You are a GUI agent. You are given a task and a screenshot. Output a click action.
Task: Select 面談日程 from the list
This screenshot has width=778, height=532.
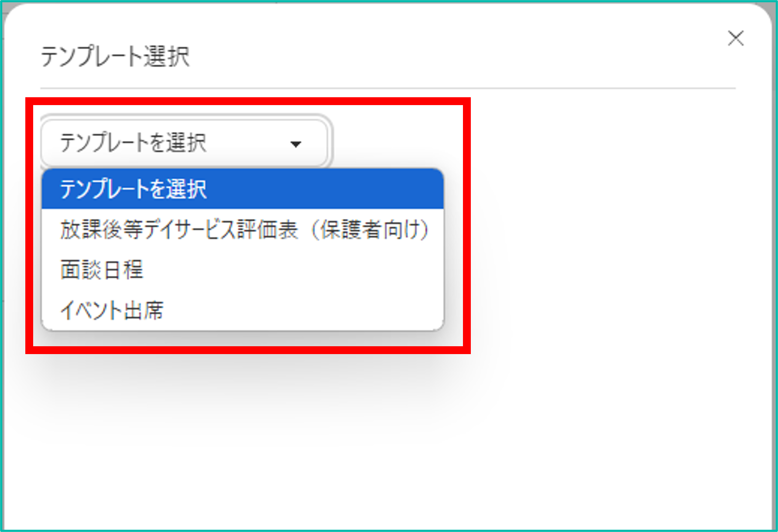pyautogui.click(x=243, y=269)
